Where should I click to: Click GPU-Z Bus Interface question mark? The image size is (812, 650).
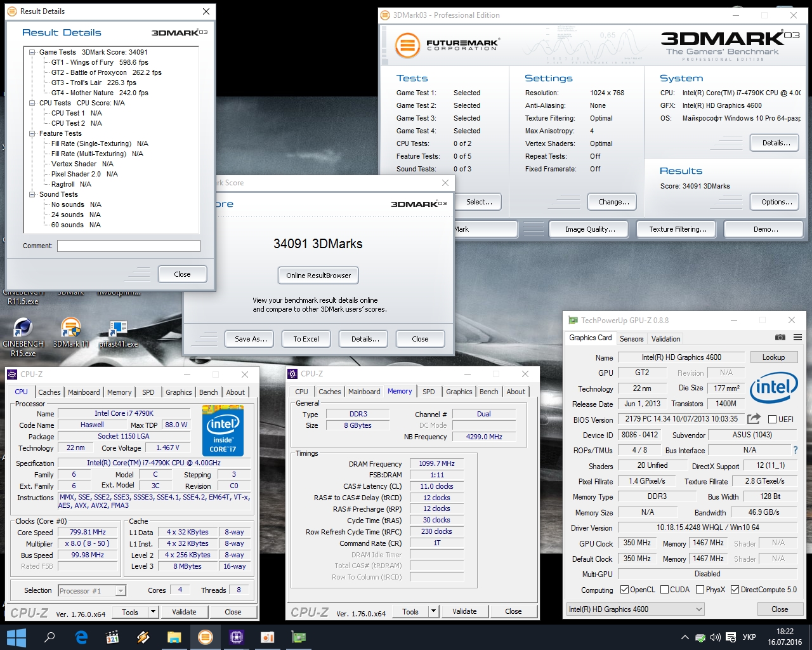[x=796, y=450]
